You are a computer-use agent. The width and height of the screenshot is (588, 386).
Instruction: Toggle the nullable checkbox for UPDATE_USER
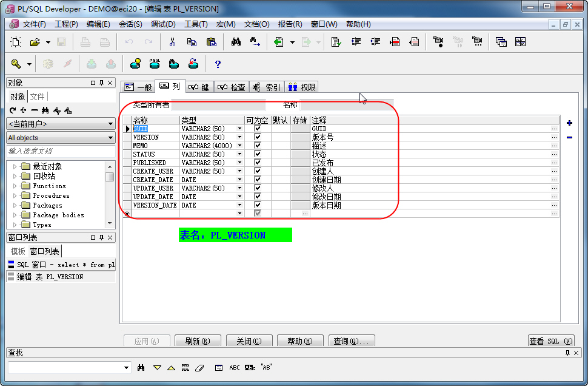[258, 188]
